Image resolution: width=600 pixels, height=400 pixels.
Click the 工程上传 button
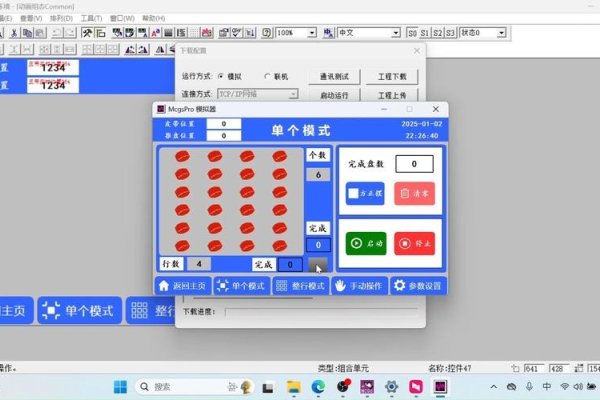click(x=392, y=95)
